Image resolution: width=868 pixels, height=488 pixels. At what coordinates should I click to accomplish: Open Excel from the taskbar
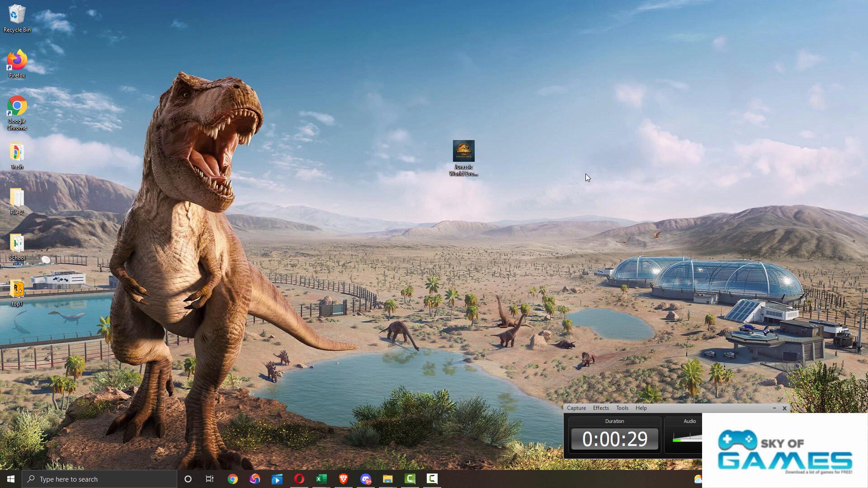(321, 479)
